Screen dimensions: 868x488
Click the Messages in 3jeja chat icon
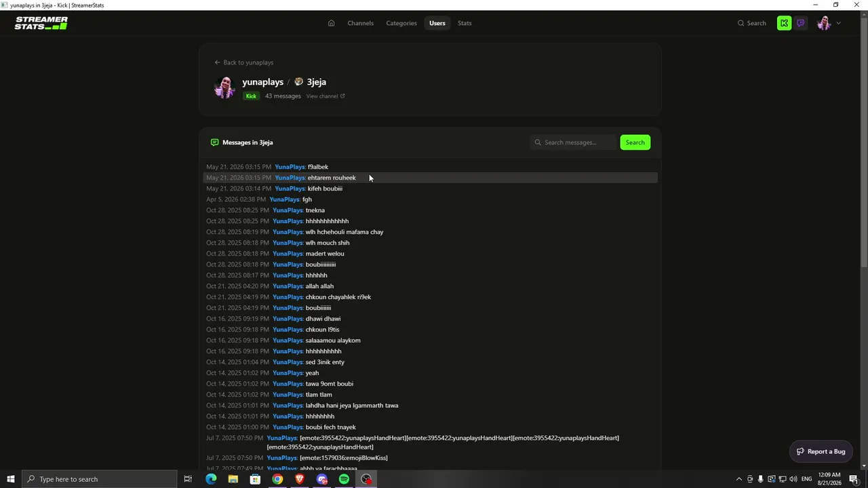(214, 142)
